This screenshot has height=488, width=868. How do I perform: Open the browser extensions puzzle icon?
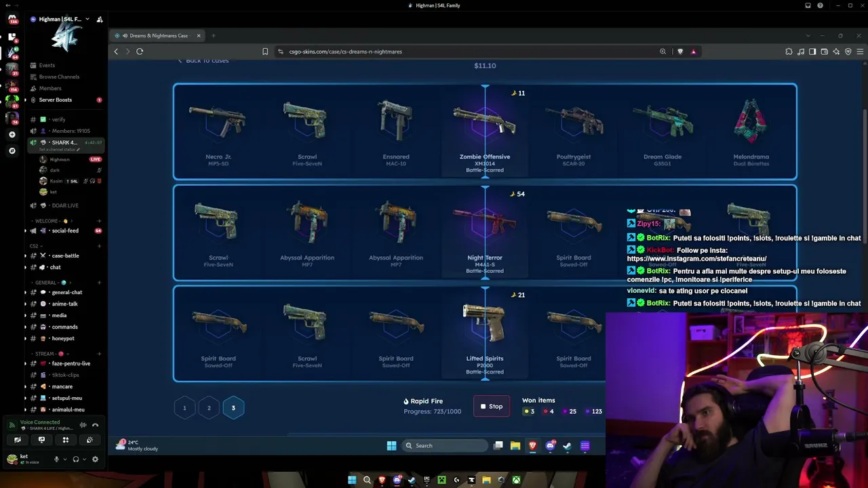[x=789, y=52]
